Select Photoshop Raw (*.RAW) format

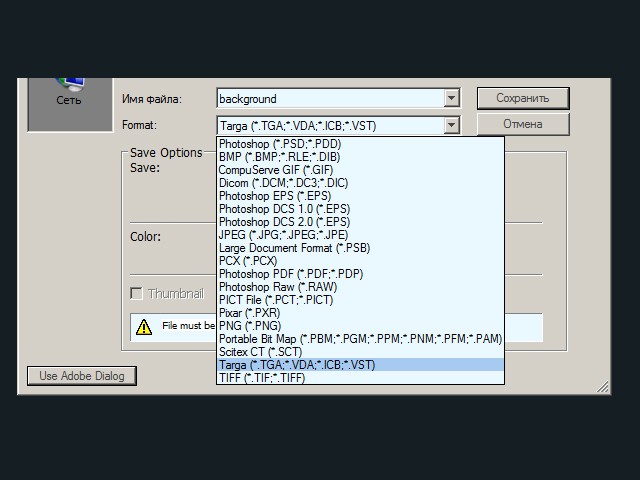360,287
